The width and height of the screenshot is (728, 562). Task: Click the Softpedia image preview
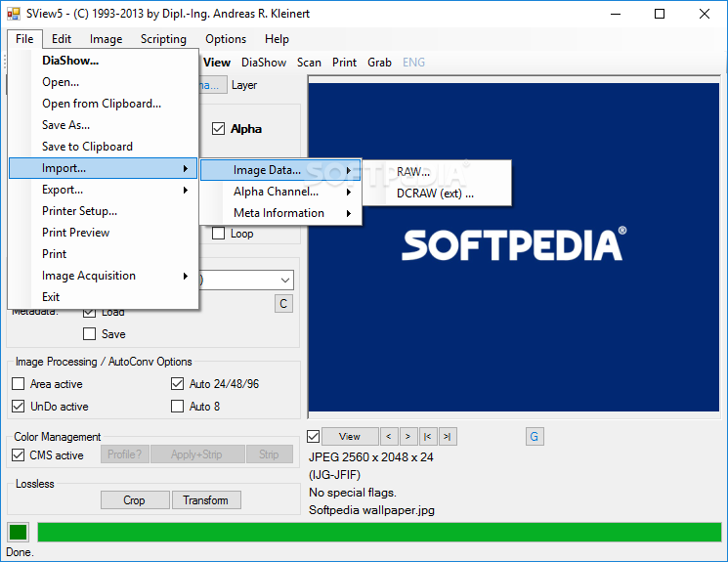pos(514,246)
